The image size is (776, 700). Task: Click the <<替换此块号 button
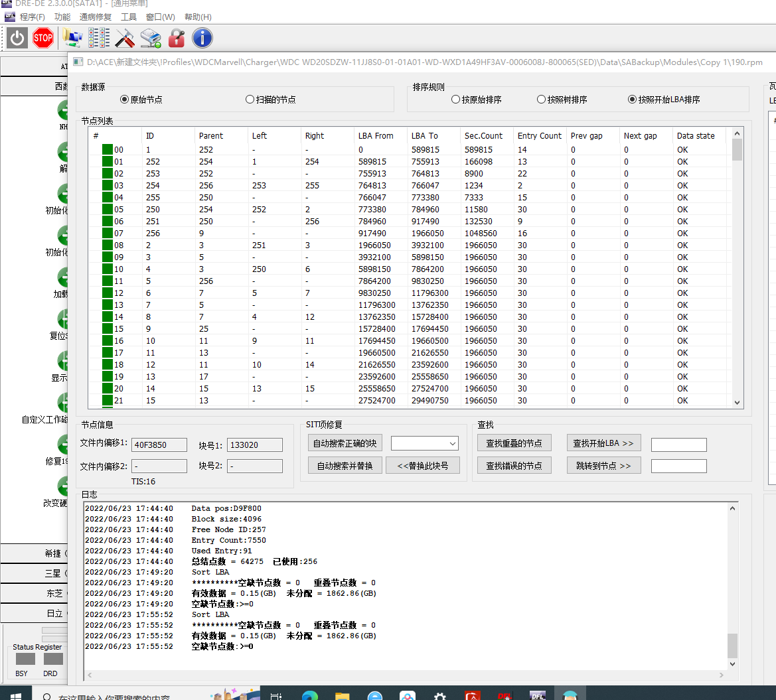423,466
